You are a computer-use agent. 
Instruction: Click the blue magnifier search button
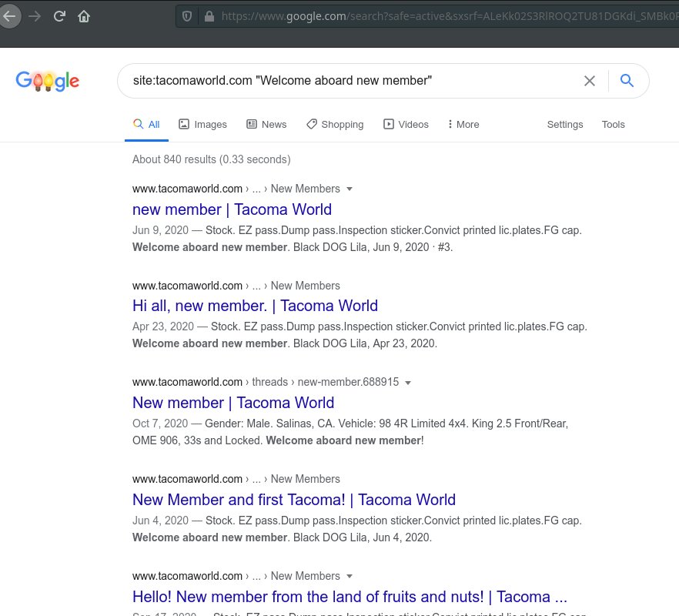point(627,81)
